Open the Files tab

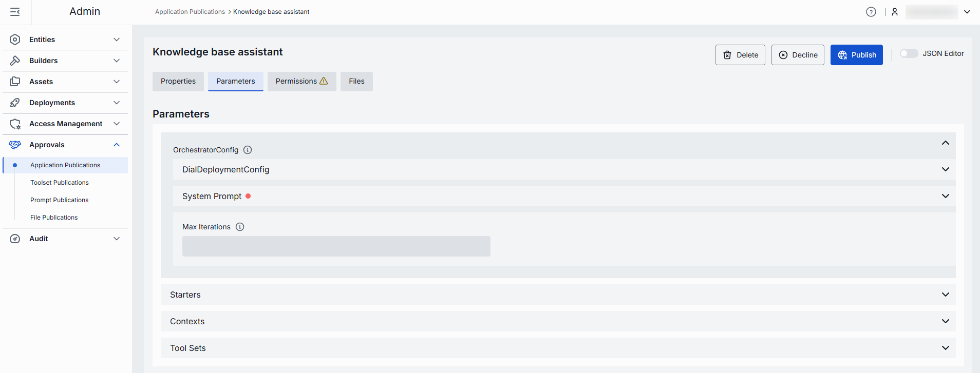(x=356, y=81)
